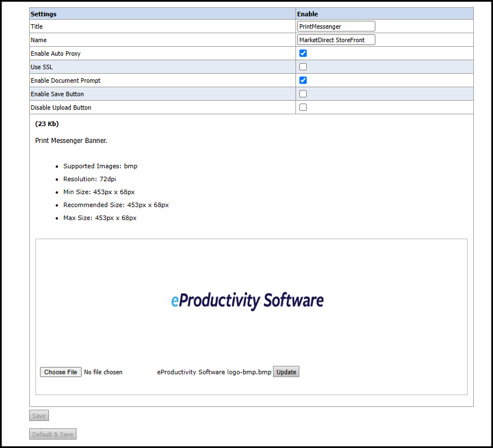493x448 pixels.
Task: Click the 'Recommended Size' list item
Action: coord(116,205)
